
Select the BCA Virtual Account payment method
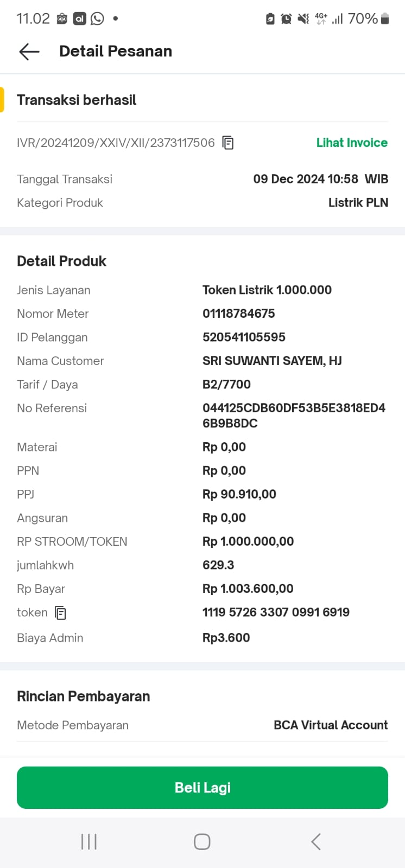pos(331,725)
